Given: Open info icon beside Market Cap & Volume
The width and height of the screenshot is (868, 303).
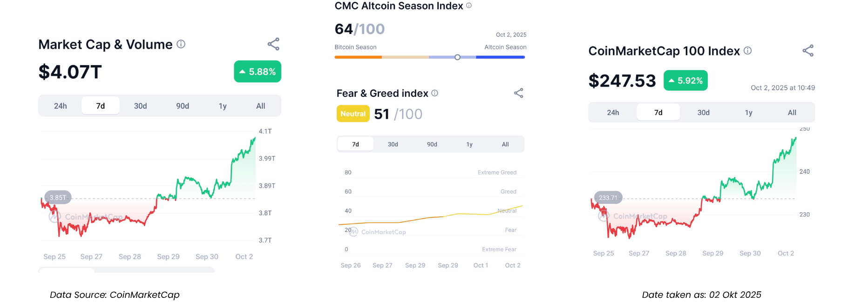Looking at the screenshot, I should (x=181, y=44).
